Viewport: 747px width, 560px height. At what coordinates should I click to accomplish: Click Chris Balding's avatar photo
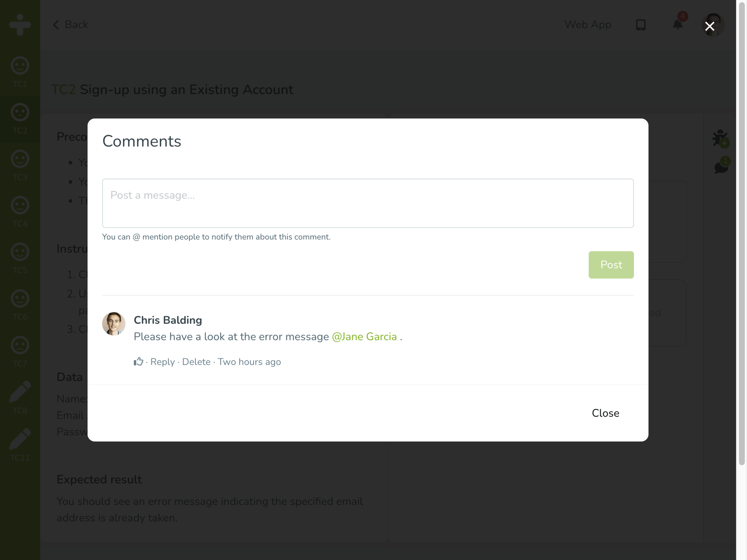coord(114,324)
